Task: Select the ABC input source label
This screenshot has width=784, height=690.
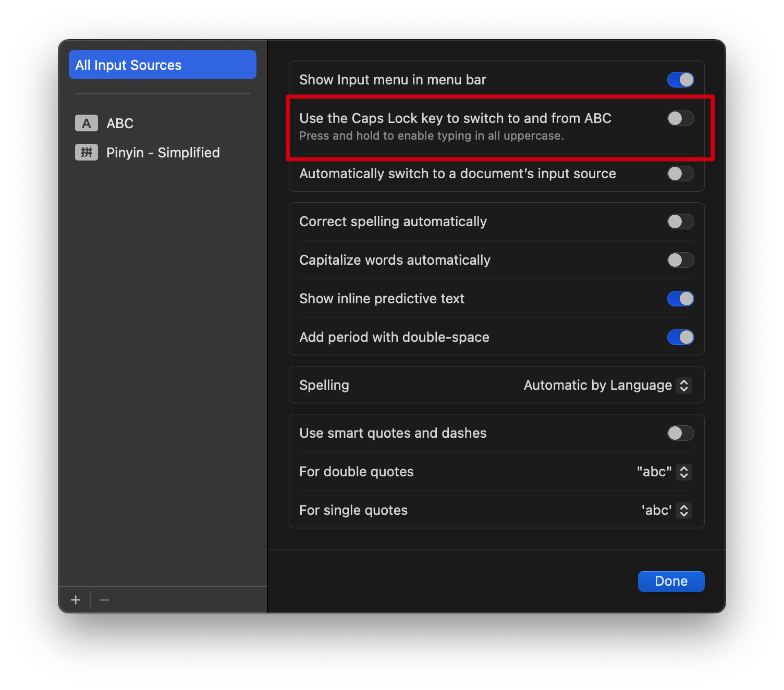Action: 120,124
